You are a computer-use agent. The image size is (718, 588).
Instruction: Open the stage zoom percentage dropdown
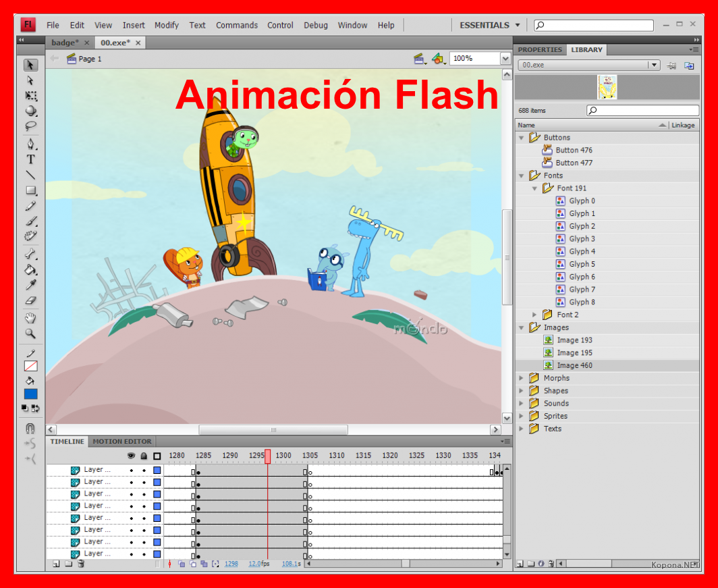(x=505, y=59)
